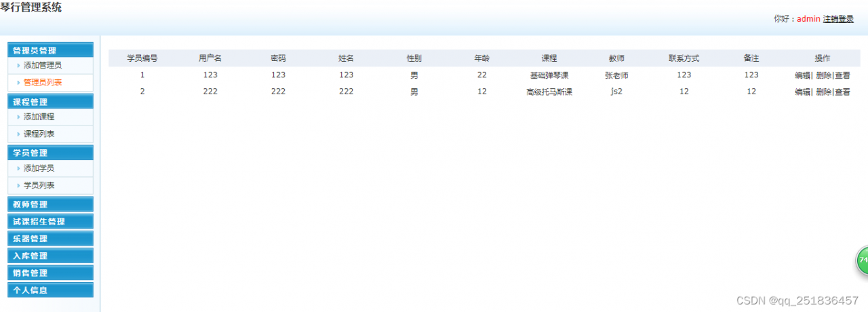Expand the 个人信息 menu section
Viewport: 868px width, 312px height.
coord(50,290)
